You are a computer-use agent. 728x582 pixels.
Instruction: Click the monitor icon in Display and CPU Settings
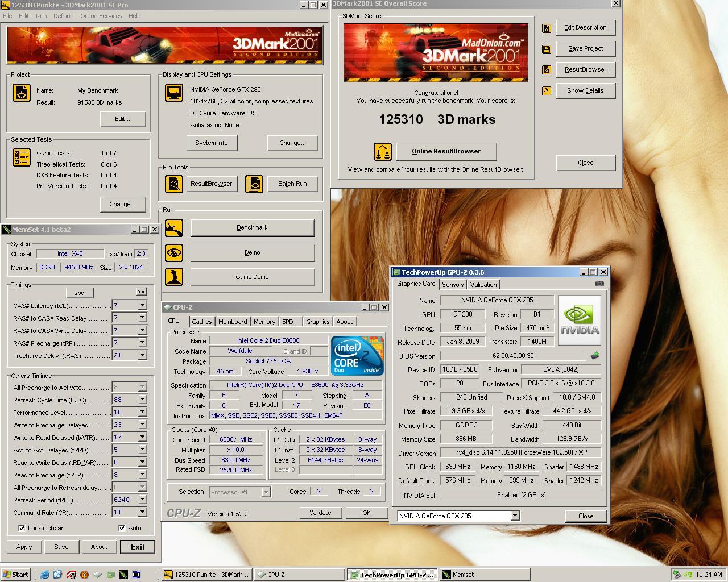[174, 93]
